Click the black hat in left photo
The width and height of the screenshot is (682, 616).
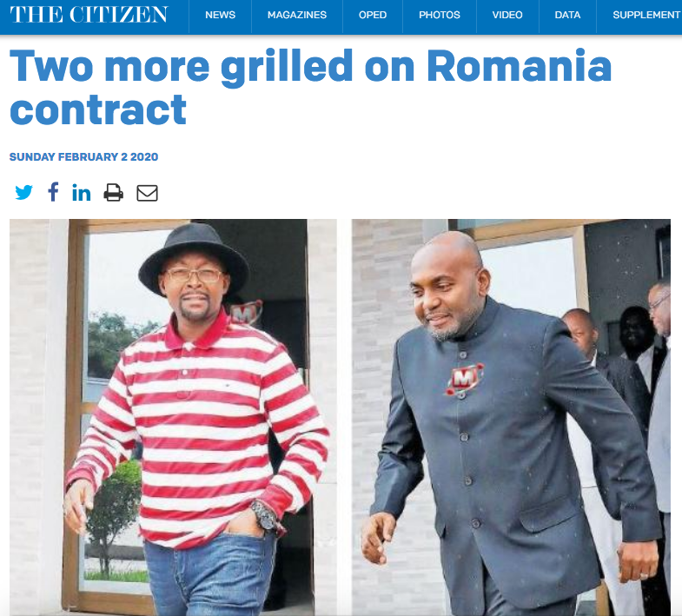click(194, 256)
